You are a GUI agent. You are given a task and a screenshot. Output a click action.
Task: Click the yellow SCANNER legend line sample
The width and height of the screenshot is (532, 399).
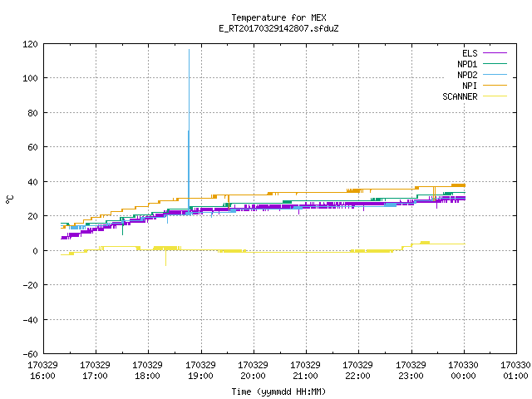pos(495,96)
